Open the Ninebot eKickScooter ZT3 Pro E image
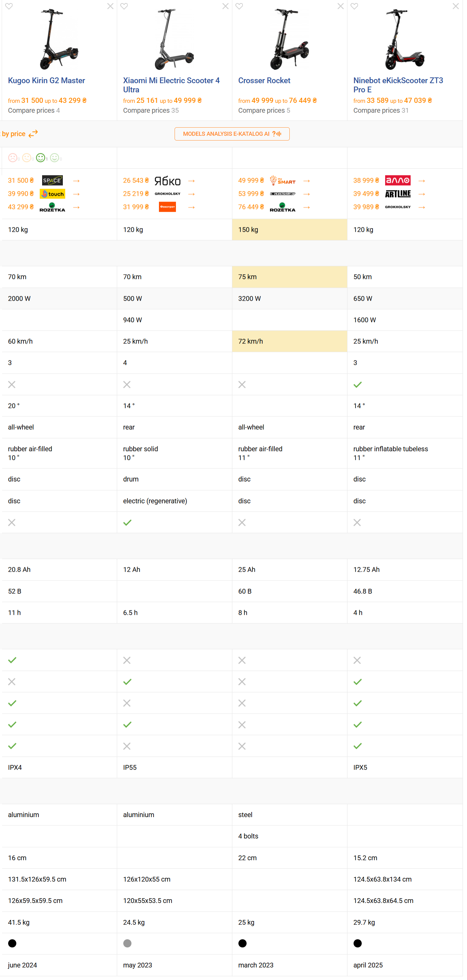 [405, 40]
